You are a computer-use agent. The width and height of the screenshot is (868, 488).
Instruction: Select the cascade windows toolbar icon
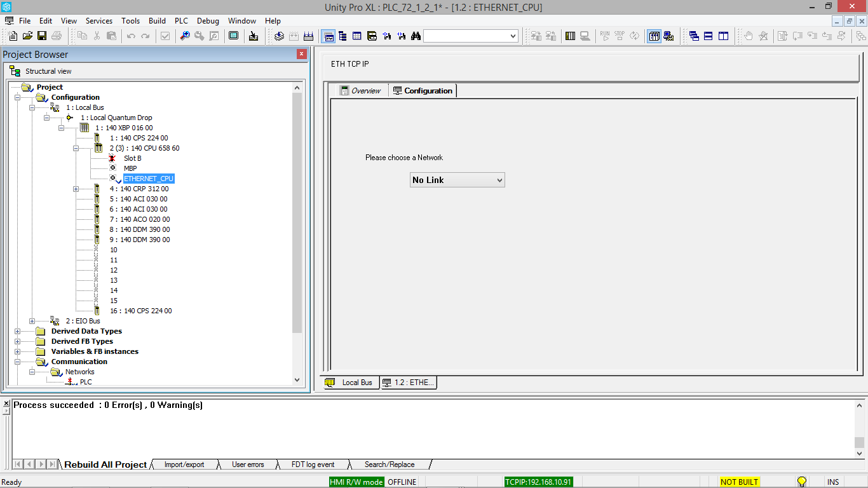pyautogui.click(x=695, y=36)
